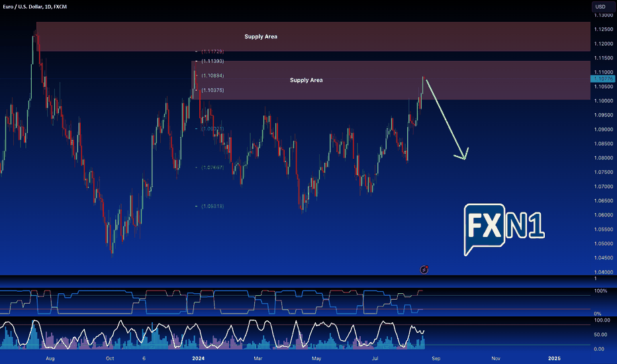
Task: Click the Nov label on time axis
Action: pyautogui.click(x=496, y=359)
